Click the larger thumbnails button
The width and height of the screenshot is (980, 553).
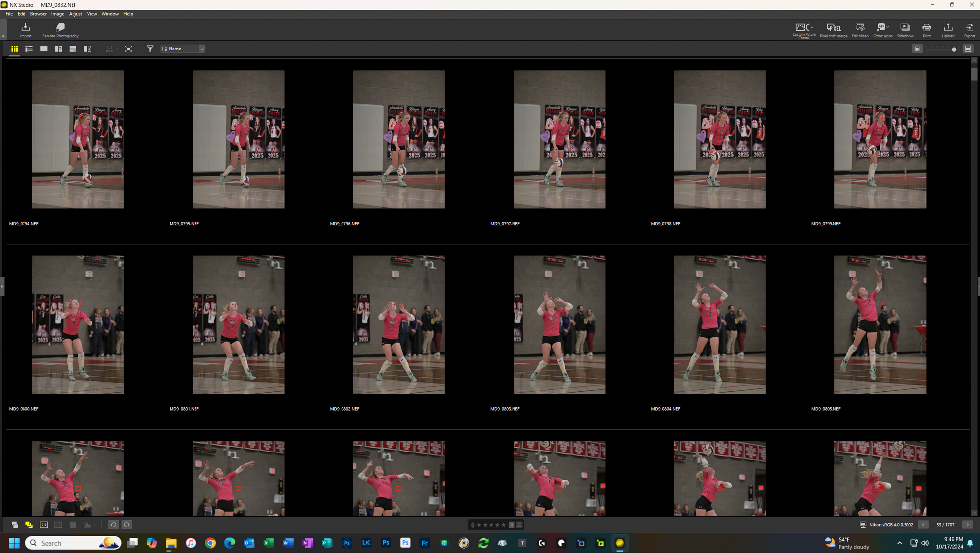pos(968,49)
